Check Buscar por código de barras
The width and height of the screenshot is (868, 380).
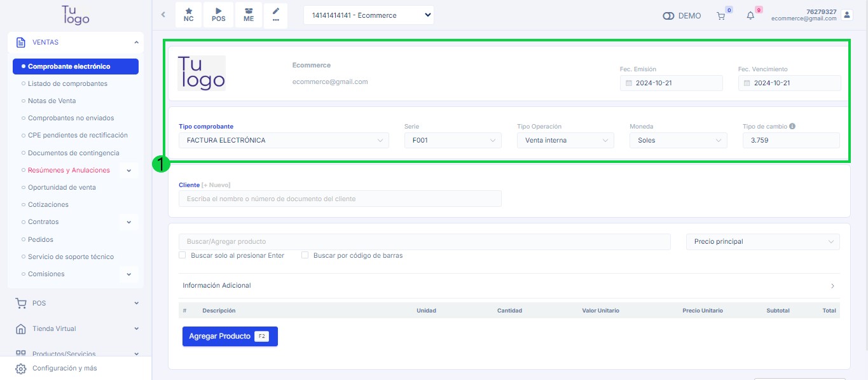tap(305, 255)
